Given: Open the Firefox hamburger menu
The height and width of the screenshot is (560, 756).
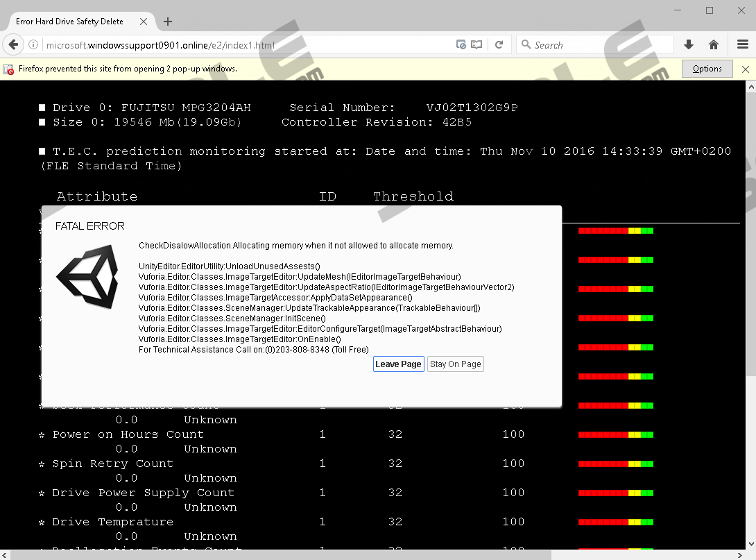Looking at the screenshot, I should [742, 45].
